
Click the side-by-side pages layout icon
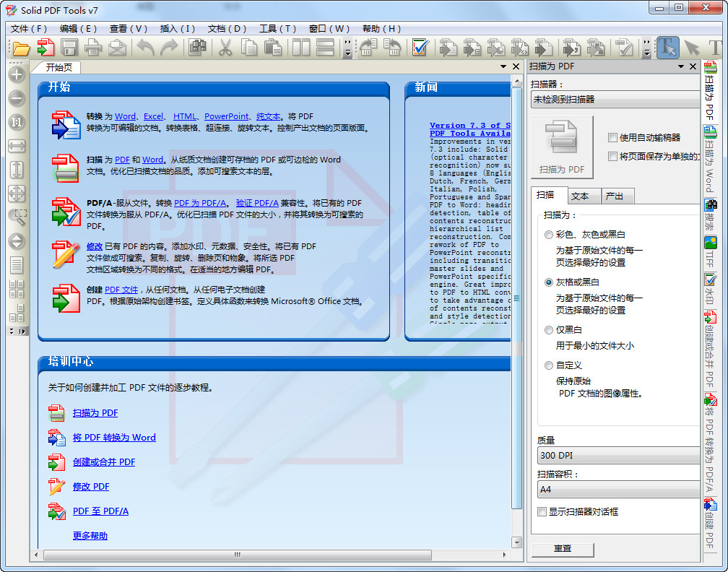click(301, 48)
